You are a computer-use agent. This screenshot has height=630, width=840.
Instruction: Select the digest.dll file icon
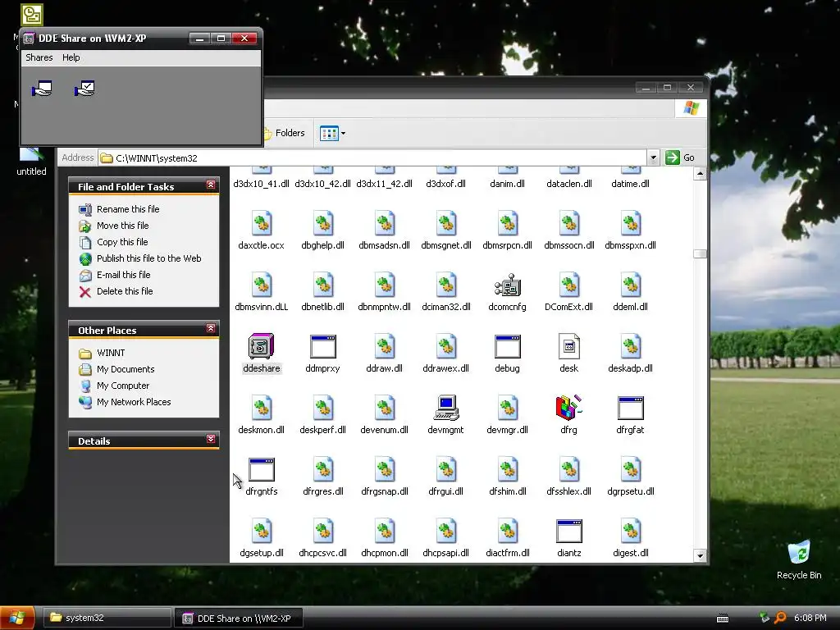coord(631,532)
